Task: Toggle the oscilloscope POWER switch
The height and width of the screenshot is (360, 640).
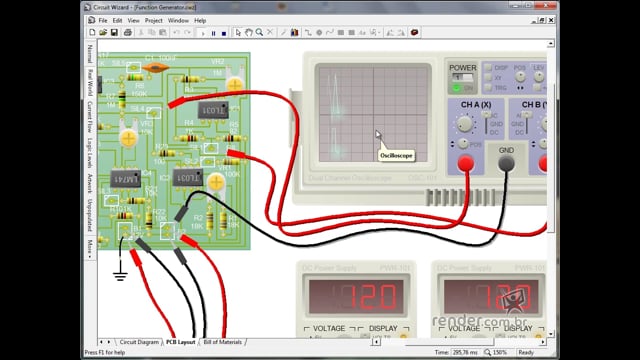Action: tap(462, 77)
